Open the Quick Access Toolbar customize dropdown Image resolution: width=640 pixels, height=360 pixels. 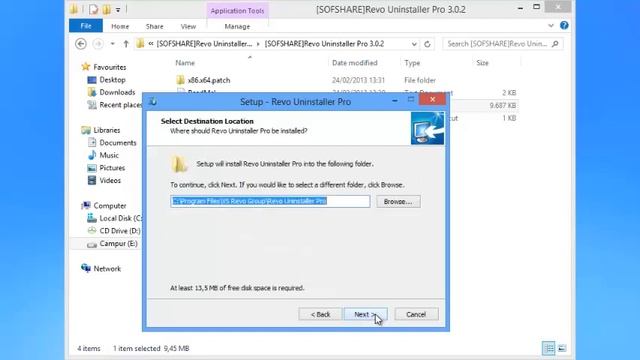[x=118, y=9]
